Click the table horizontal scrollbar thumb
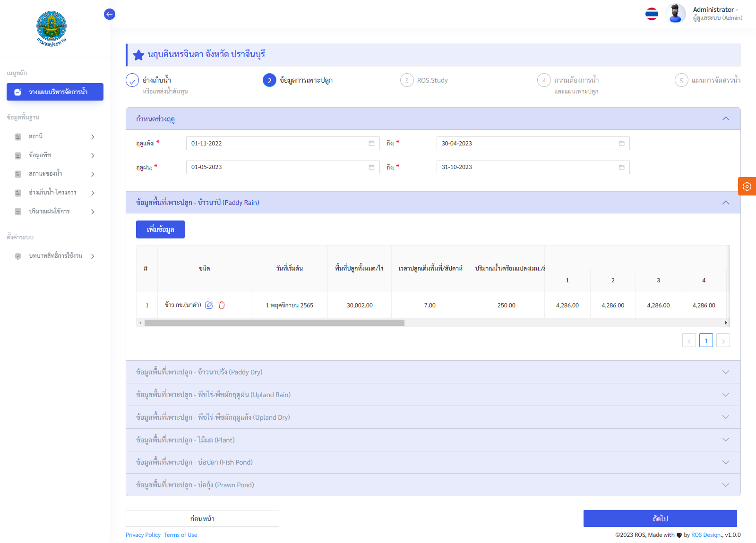Screen dimensions: 756x543 click(274, 323)
